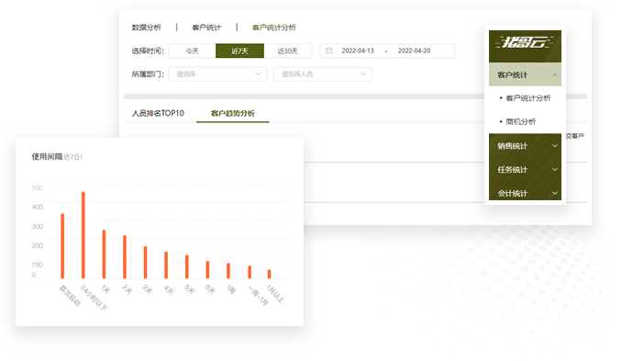Click the 24小时以下 bar in chart
This screenshot has height=361, width=644.
click(83, 235)
